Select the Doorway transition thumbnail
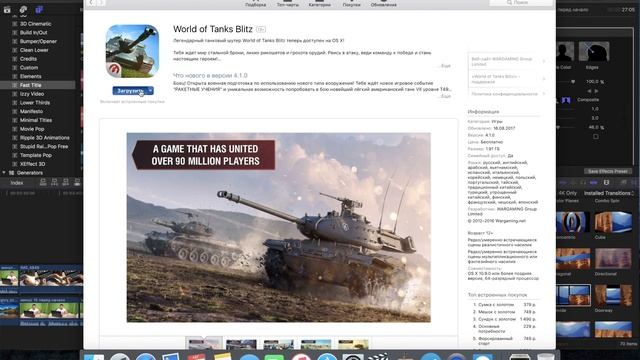Image resolution: width=640 pixels, height=360 pixels. click(x=613, y=296)
